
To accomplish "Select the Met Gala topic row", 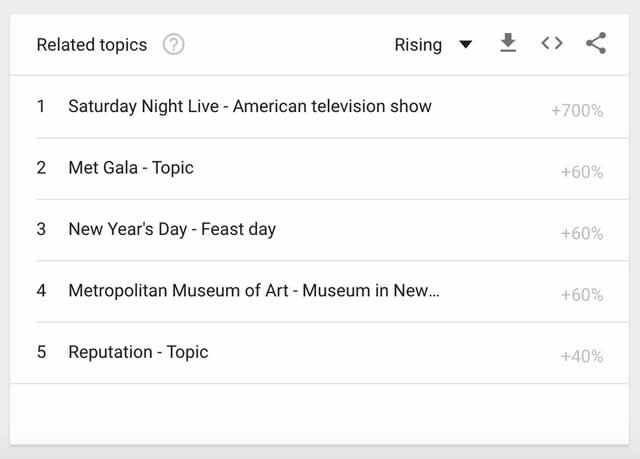I will [130, 168].
